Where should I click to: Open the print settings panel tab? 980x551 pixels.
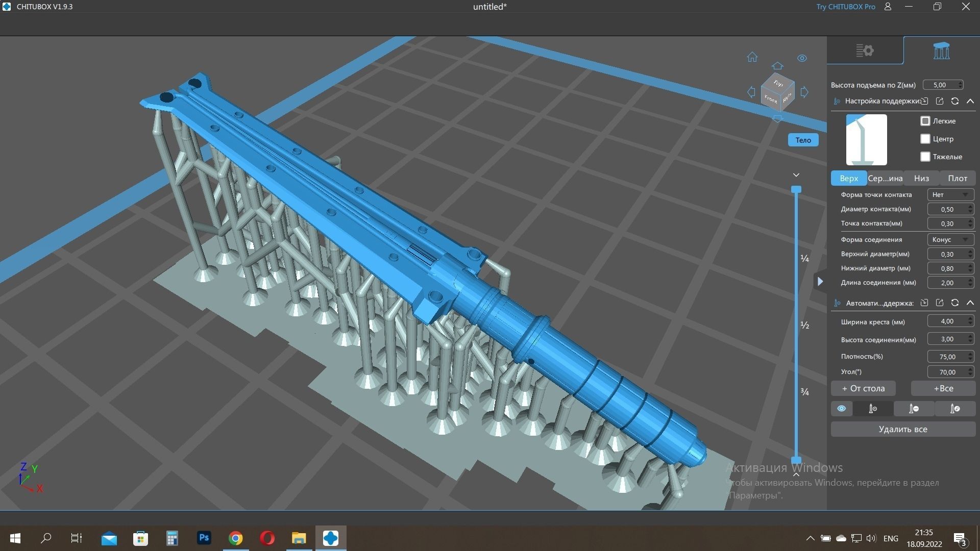click(x=865, y=51)
